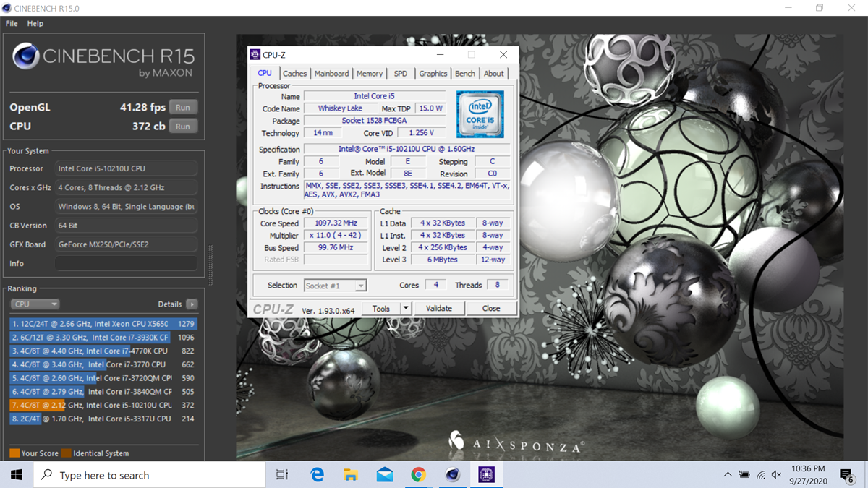Select the Xeon CPU X5650 ranking row
Image resolution: width=868 pixels, height=488 pixels.
[103, 324]
